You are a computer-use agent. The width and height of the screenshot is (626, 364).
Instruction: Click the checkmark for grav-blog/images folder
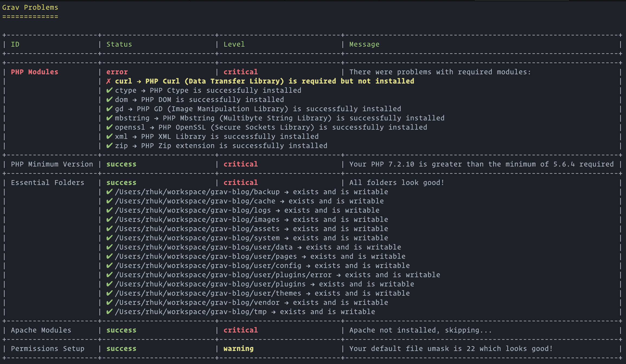click(109, 219)
